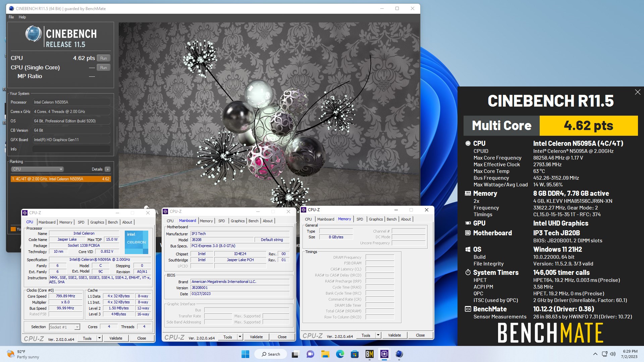Open the File menu in Cinebench

tap(11, 17)
